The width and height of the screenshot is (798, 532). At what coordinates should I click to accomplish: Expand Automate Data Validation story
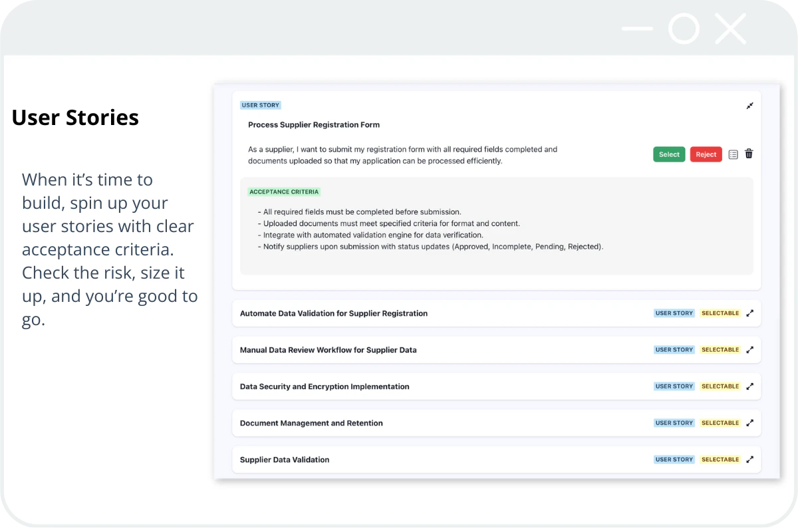[749, 313]
